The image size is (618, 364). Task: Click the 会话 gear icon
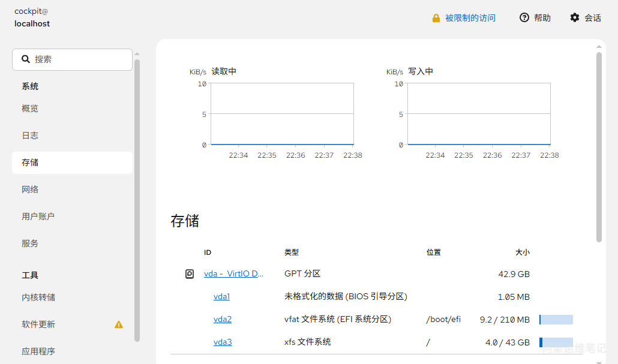tap(575, 17)
